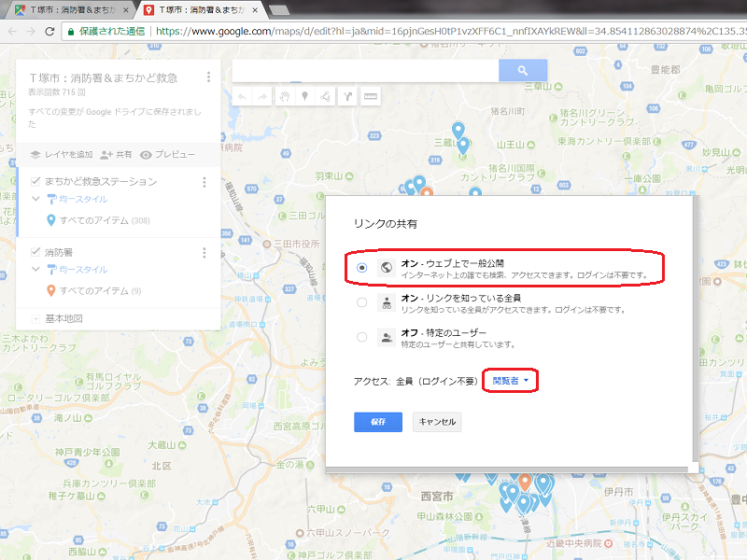
Task: Click the link-sharing people icon option
Action: tap(387, 302)
